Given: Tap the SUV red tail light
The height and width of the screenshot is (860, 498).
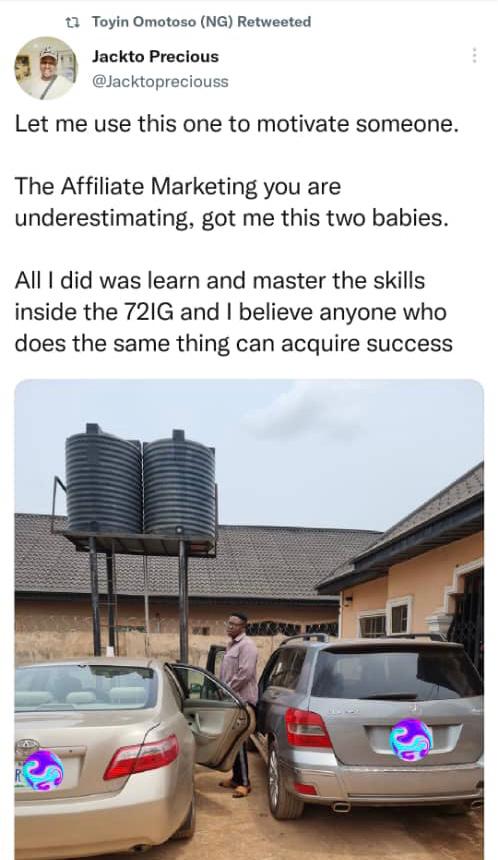Looking at the screenshot, I should 307,727.
